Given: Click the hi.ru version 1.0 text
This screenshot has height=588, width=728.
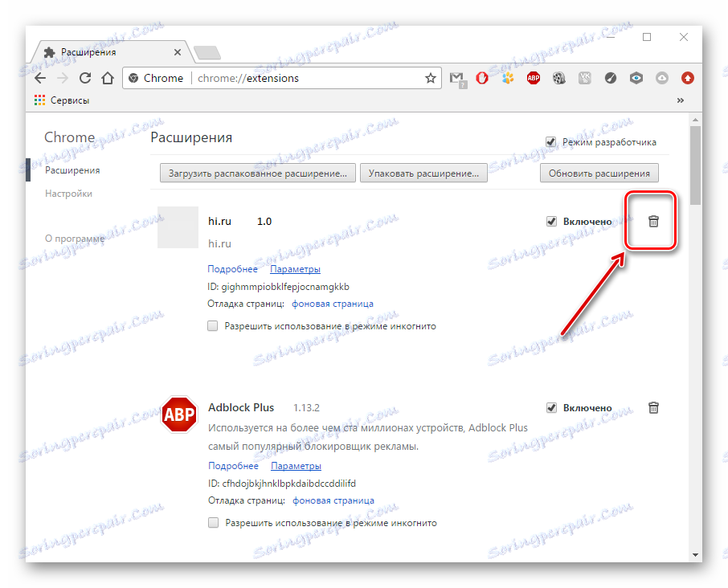Looking at the screenshot, I should [264, 222].
